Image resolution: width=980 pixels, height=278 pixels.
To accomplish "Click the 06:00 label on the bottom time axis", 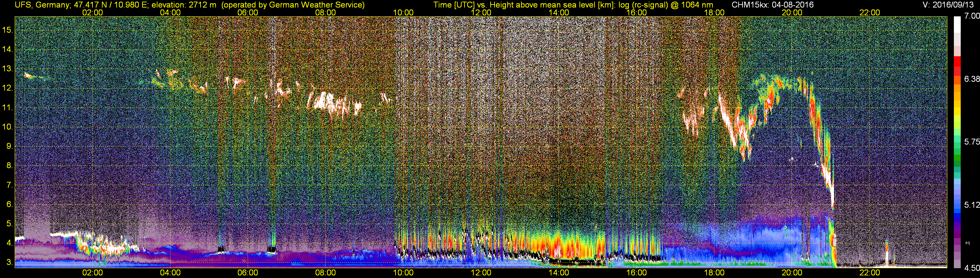I will [248, 273].
